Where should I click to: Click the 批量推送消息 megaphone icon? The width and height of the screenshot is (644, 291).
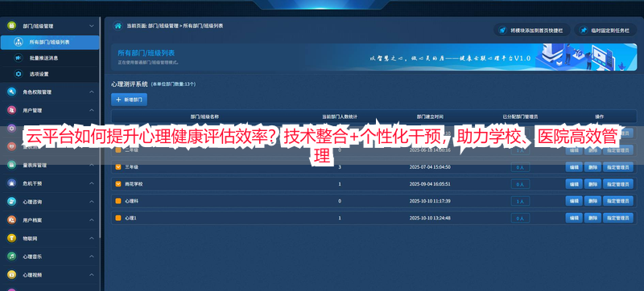(18, 58)
